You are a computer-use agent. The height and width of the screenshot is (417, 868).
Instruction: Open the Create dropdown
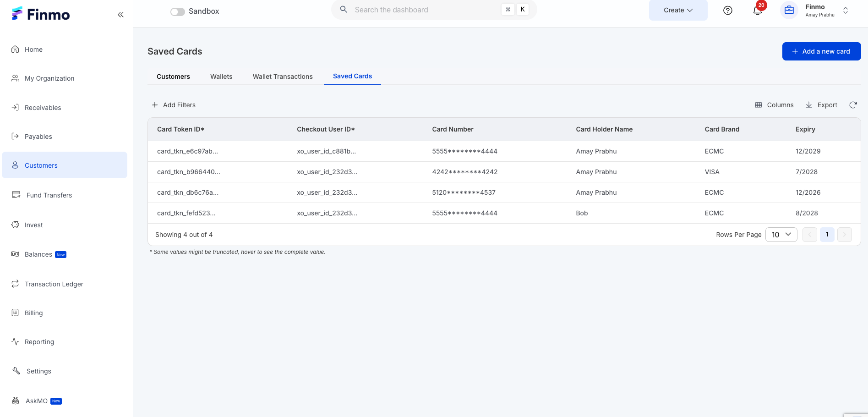[678, 10]
